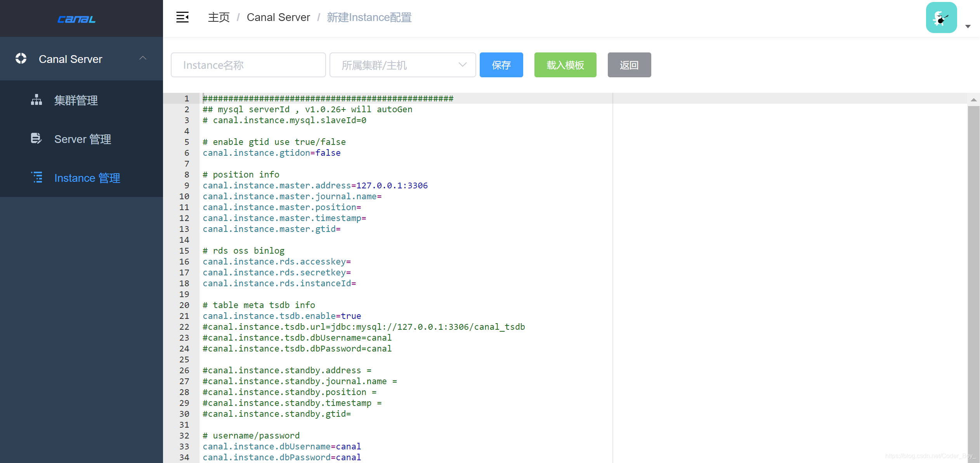The image size is (980, 463).
Task: Click the '#canal.instance.standby.gtid=' line
Action: 277,414
